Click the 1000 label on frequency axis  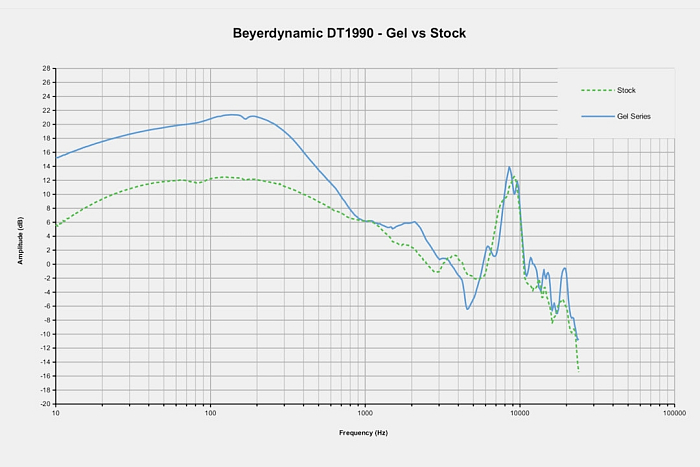[365, 412]
